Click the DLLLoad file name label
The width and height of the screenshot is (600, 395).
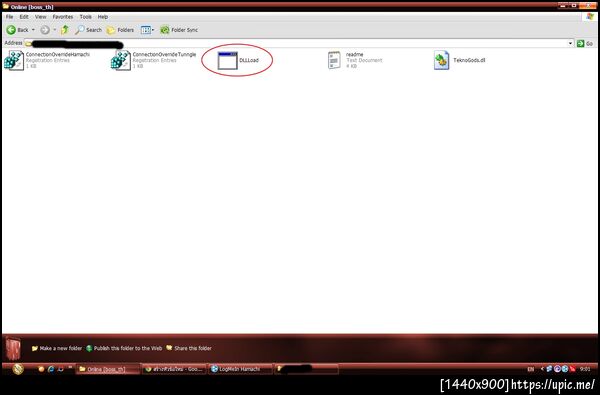[x=249, y=60]
